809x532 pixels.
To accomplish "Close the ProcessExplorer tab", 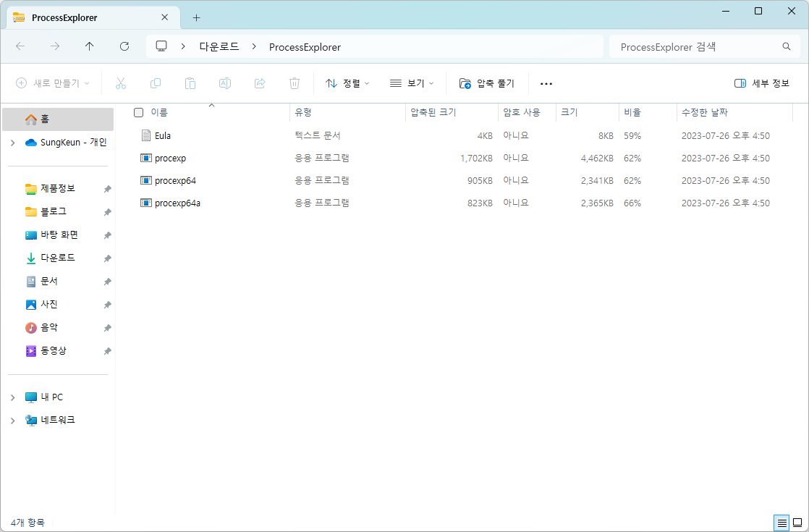I will coord(164,17).
